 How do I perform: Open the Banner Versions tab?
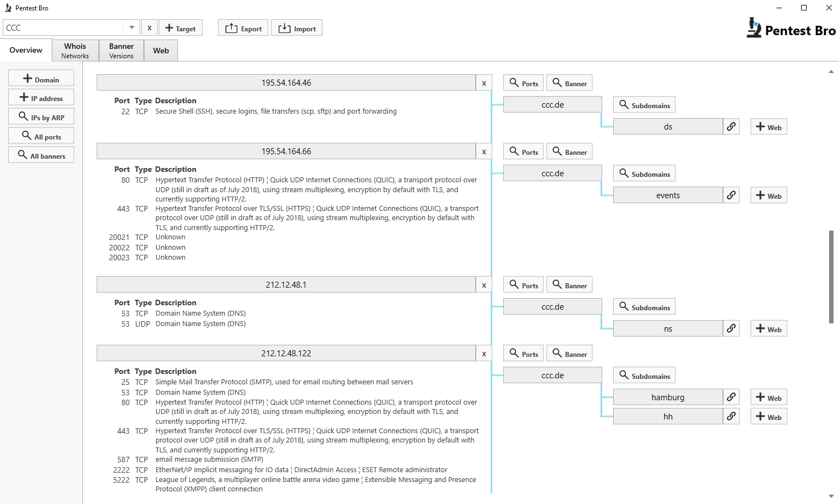click(x=121, y=50)
